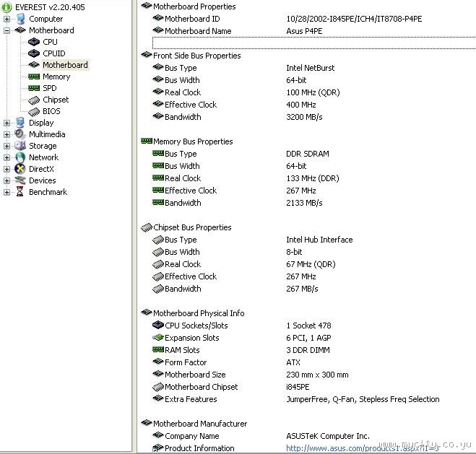Click the CPUID chip icon
Screen dimensions: 476x454
(34, 53)
